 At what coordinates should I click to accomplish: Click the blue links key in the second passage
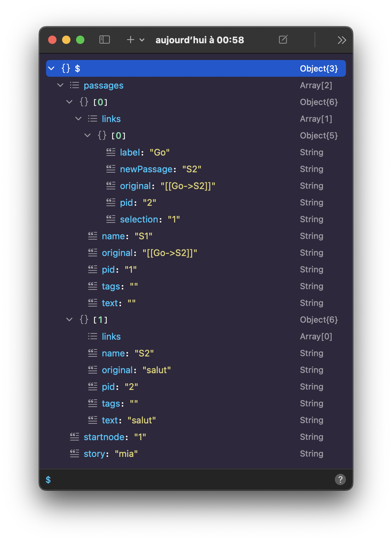click(x=111, y=336)
